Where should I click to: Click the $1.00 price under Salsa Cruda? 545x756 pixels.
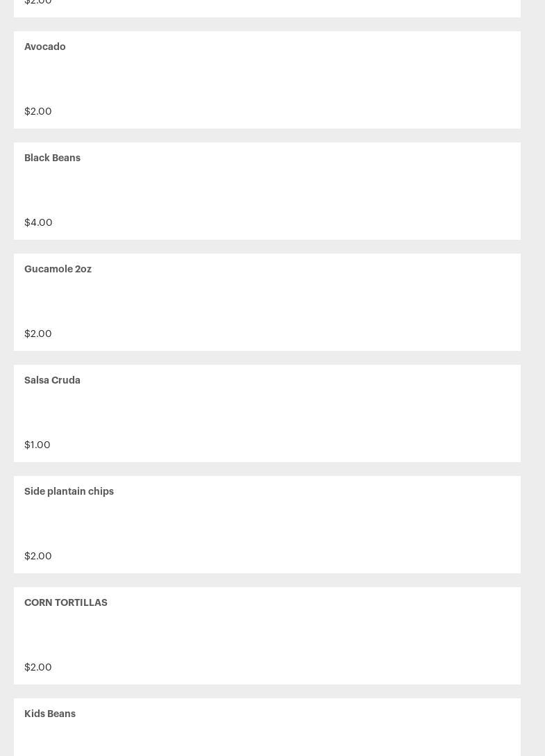(37, 445)
